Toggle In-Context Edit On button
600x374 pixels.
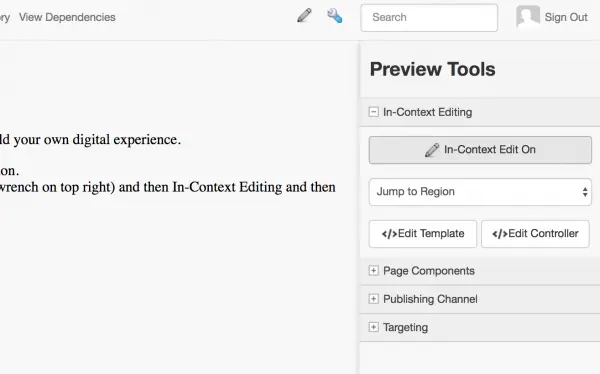tap(480, 150)
